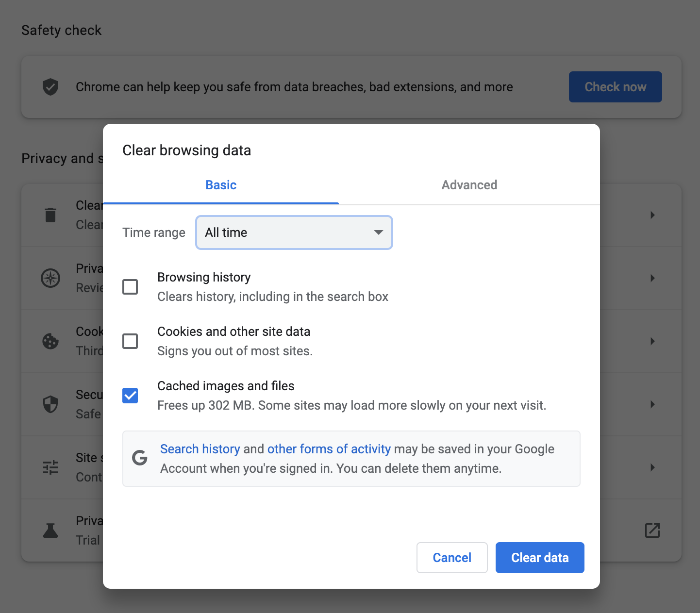The height and width of the screenshot is (613, 700).
Task: Enable the Browsing history checkbox
Action: (x=130, y=287)
